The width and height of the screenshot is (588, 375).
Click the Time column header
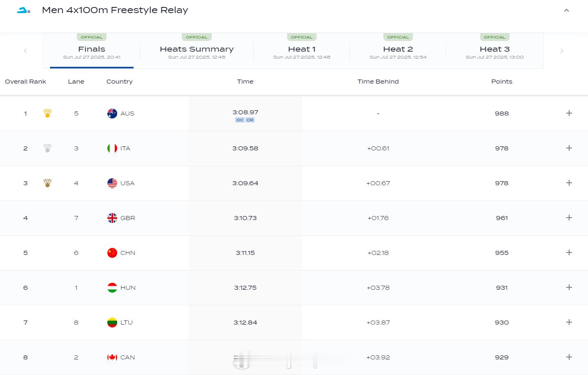245,82
